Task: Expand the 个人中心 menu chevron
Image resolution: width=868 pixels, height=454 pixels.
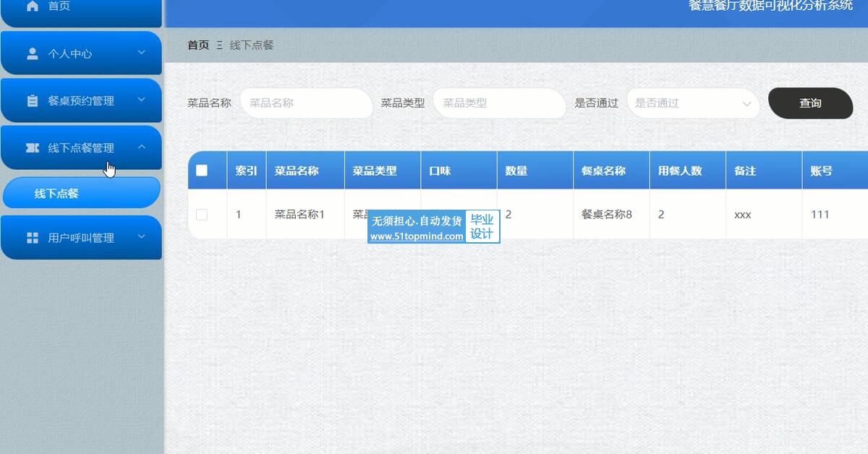Action: [x=141, y=53]
